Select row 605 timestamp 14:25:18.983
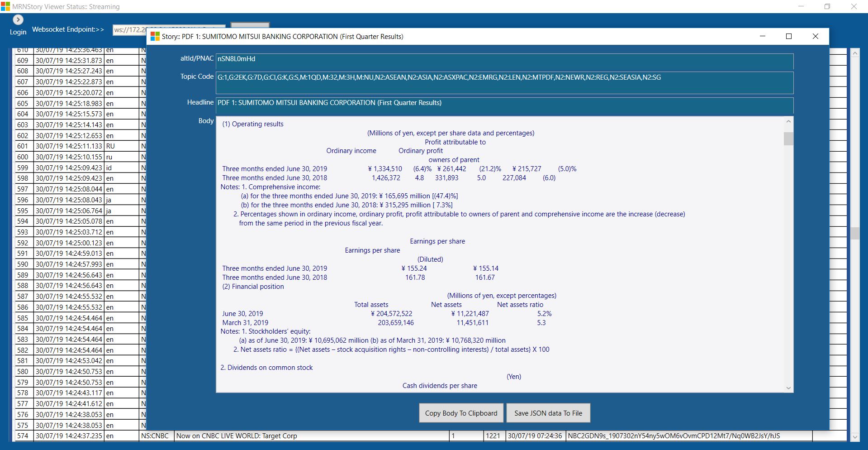This screenshot has width=868, height=450. click(x=69, y=103)
